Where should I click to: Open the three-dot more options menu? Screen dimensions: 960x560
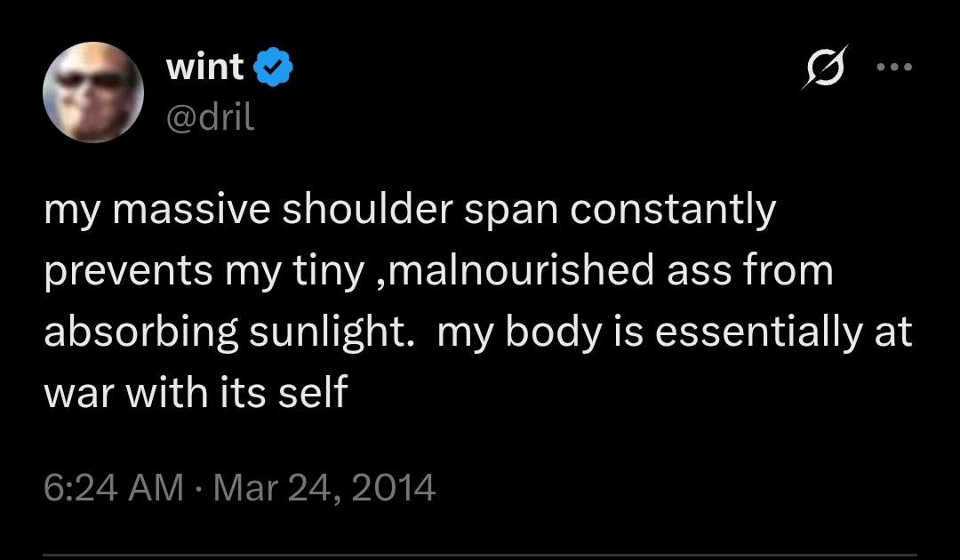(894, 67)
